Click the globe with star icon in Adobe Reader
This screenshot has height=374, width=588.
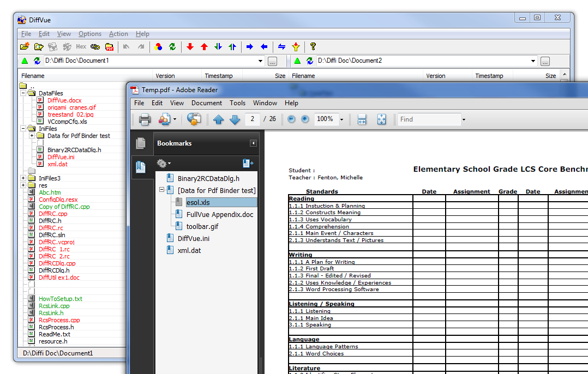[x=194, y=119]
